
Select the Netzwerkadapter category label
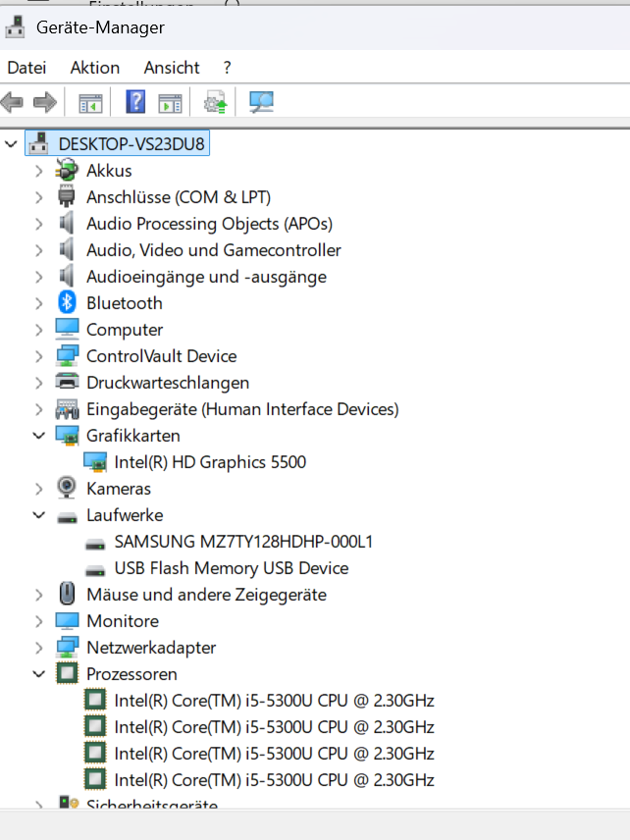(x=151, y=648)
